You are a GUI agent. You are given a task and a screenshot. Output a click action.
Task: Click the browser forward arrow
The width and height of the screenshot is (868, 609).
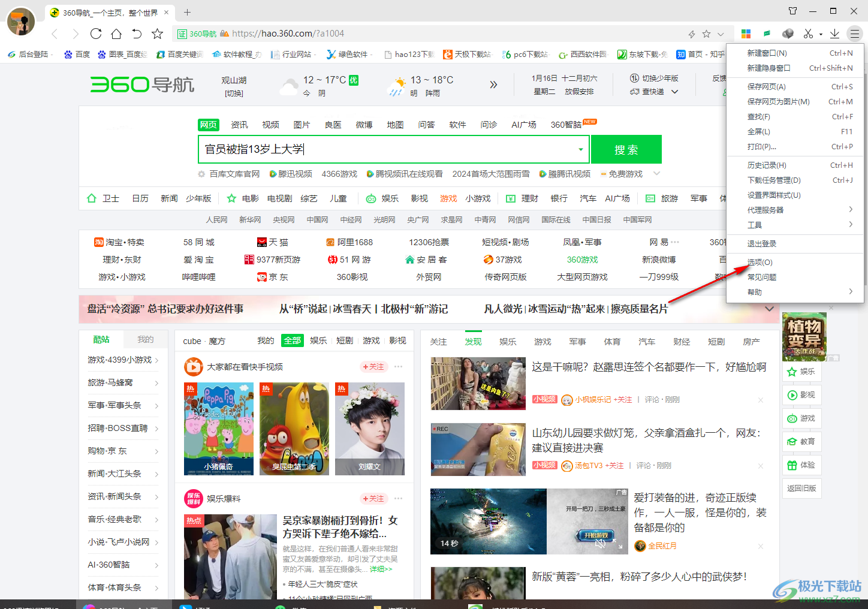coord(76,34)
